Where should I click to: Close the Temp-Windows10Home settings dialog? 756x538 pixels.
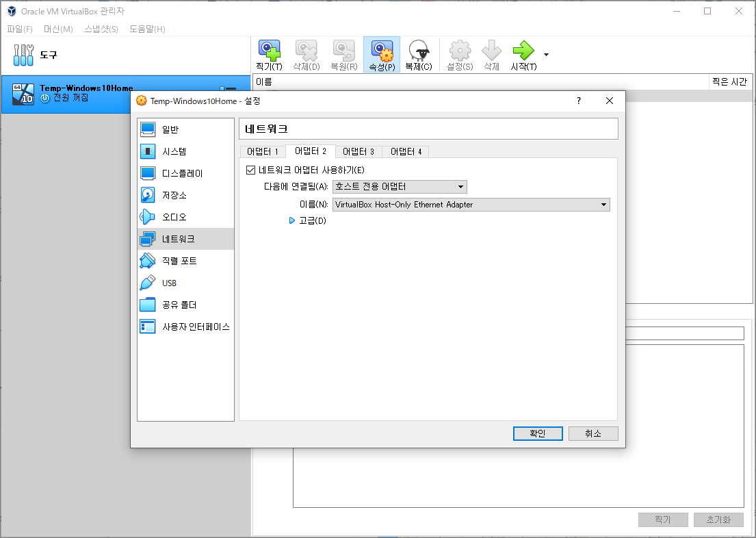[x=610, y=101]
